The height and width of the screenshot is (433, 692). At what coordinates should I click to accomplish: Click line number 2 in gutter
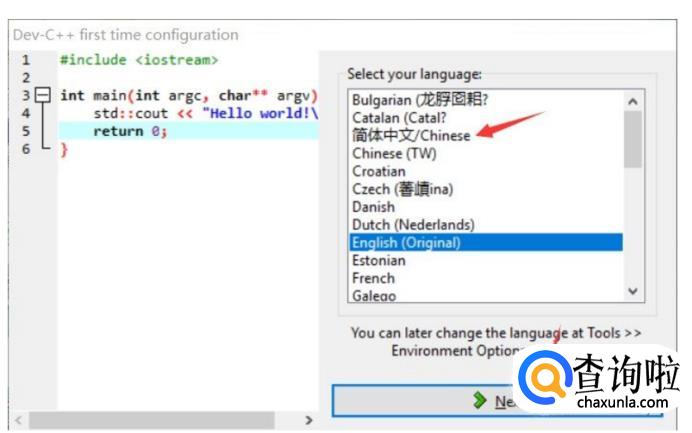coord(26,78)
